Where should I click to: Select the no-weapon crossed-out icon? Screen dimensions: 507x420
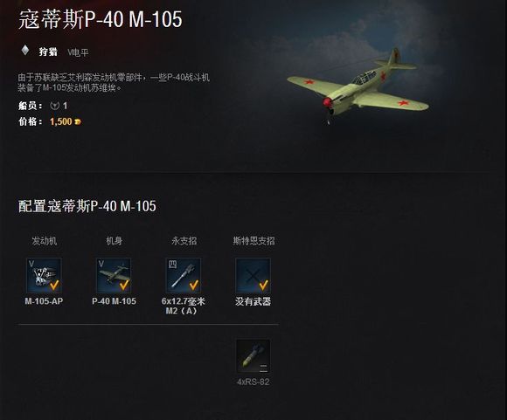pyautogui.click(x=253, y=275)
